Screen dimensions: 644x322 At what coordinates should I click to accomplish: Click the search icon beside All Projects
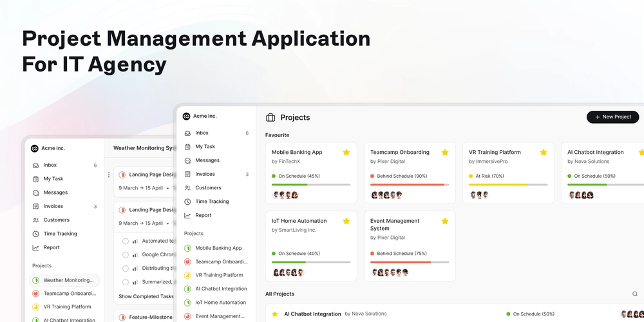pyautogui.click(x=634, y=294)
